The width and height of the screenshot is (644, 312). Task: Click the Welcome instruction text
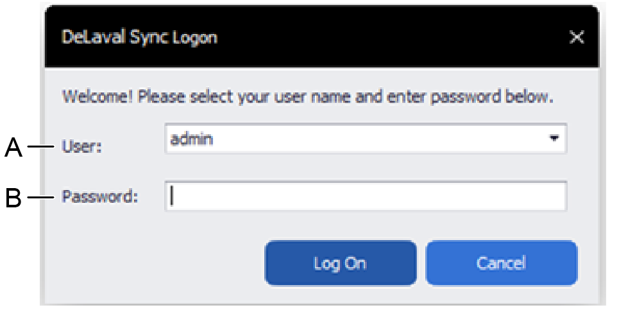click(x=307, y=98)
